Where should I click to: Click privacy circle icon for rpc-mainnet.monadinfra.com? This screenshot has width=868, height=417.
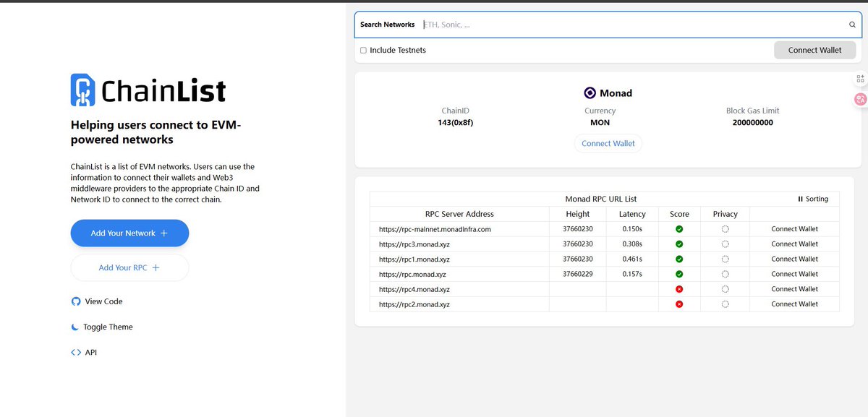[725, 229]
